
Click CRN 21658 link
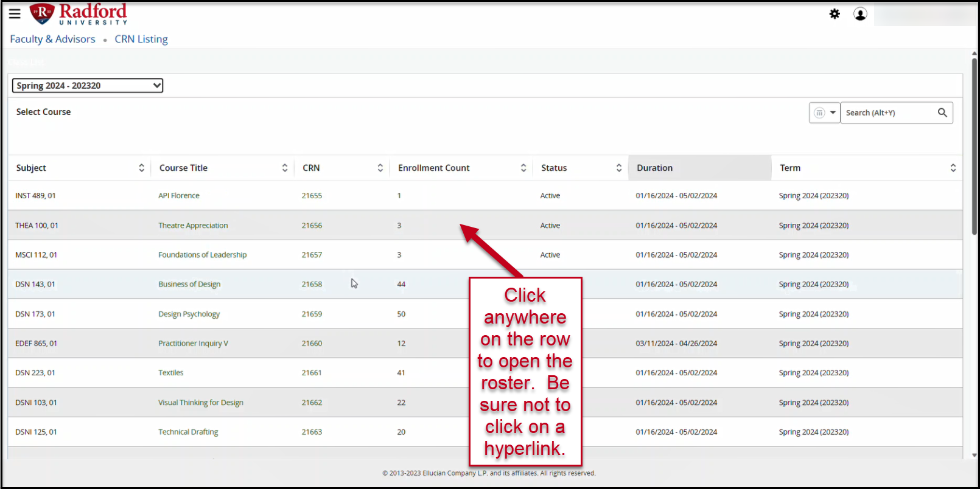312,284
